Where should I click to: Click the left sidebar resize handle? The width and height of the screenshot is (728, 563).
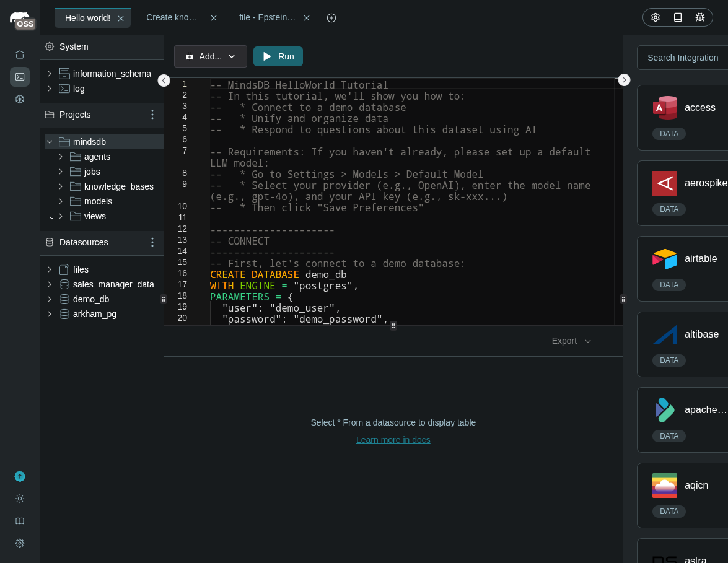pos(164,299)
